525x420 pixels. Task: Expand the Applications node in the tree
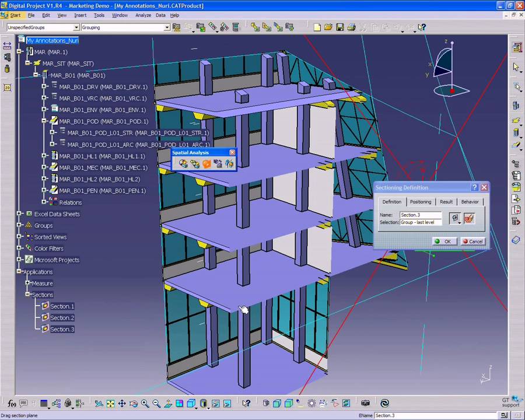[x=19, y=271]
